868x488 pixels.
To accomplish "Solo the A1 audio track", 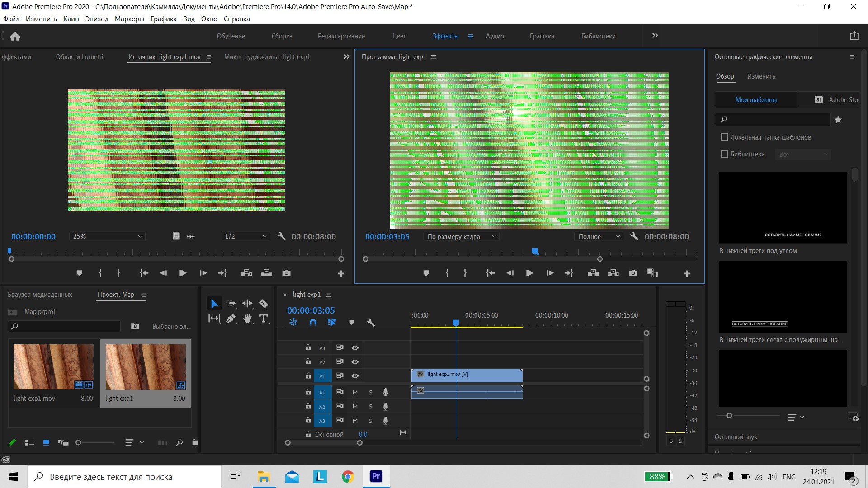I will (x=370, y=392).
